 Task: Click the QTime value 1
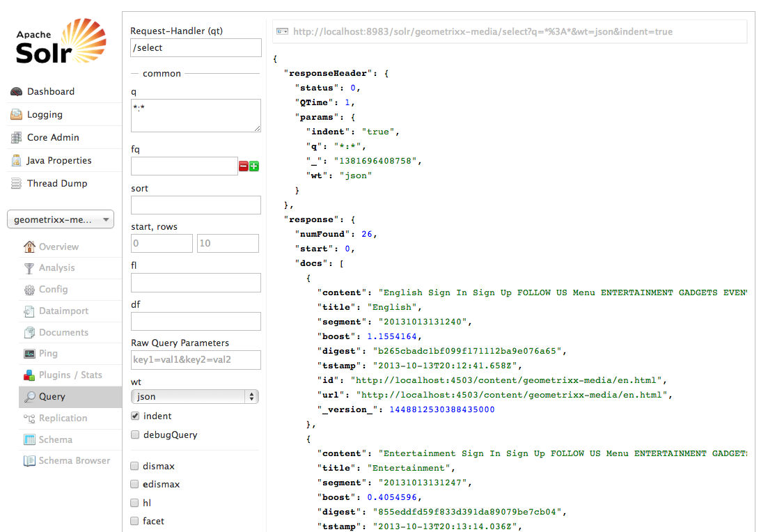(347, 102)
